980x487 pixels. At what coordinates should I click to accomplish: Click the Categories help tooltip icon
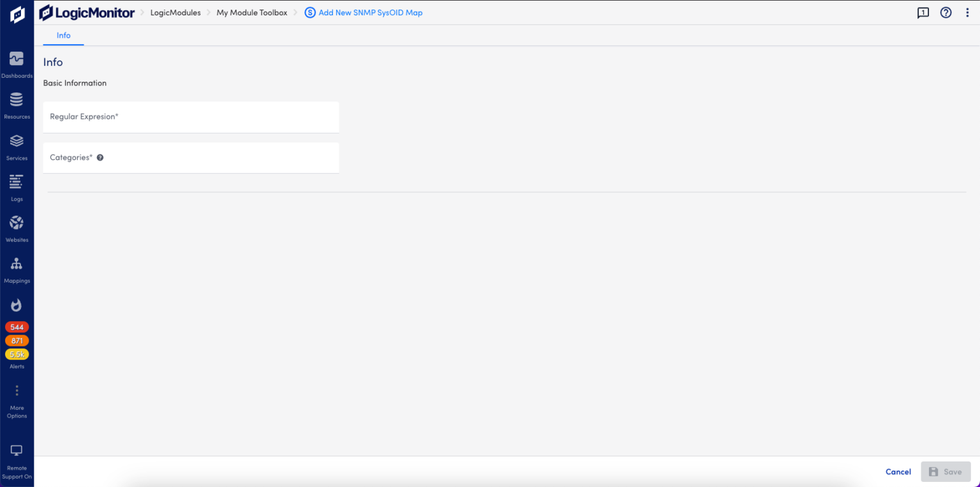click(x=100, y=157)
